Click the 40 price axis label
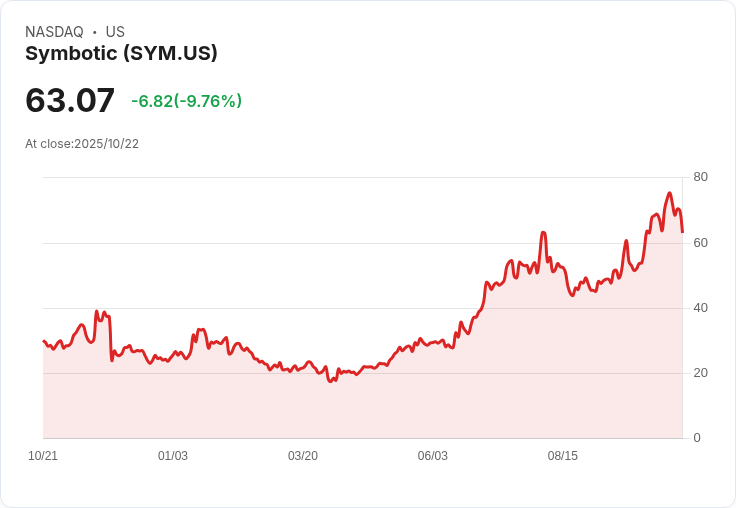736x508 pixels. tap(701, 308)
